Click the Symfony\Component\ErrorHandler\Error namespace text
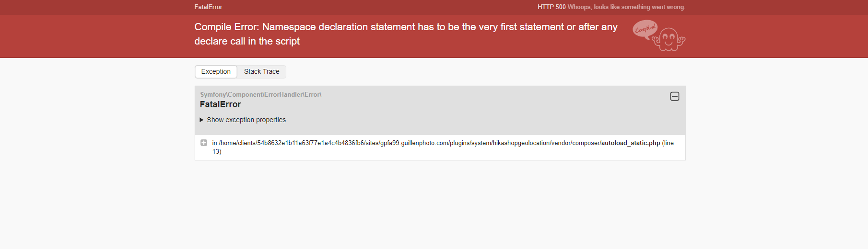868x249 pixels. tap(260, 95)
